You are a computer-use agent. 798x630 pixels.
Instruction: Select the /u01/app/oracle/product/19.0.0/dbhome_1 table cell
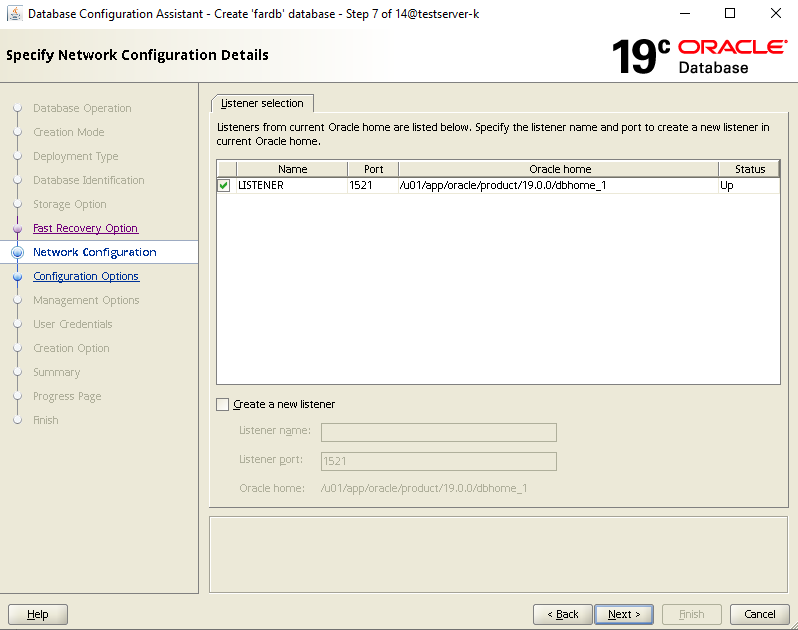(x=559, y=185)
